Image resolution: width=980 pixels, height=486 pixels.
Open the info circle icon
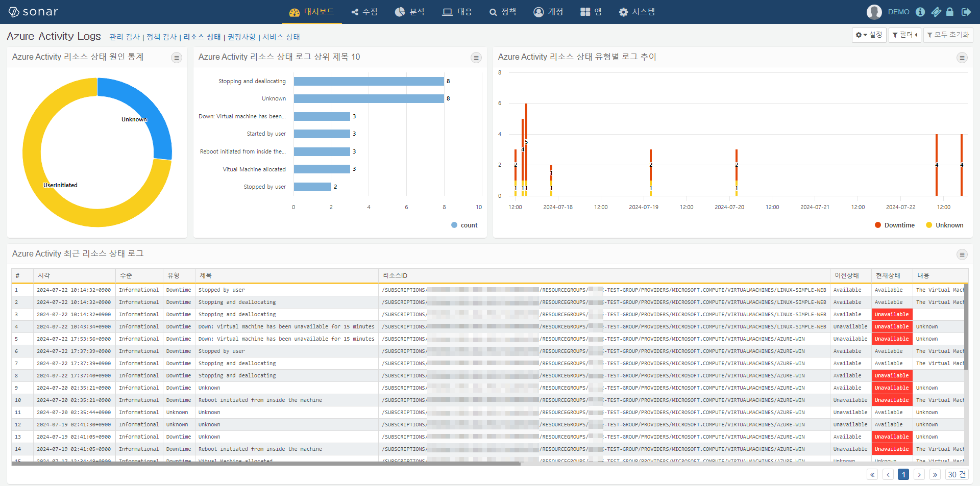coord(920,12)
